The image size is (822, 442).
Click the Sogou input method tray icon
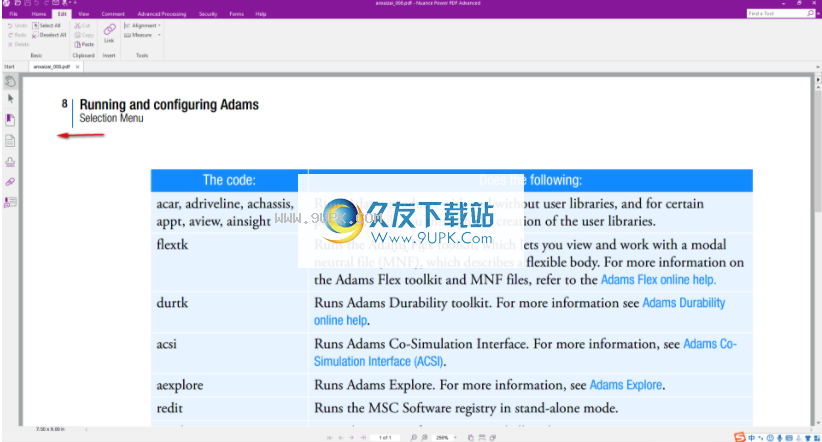coord(739,437)
